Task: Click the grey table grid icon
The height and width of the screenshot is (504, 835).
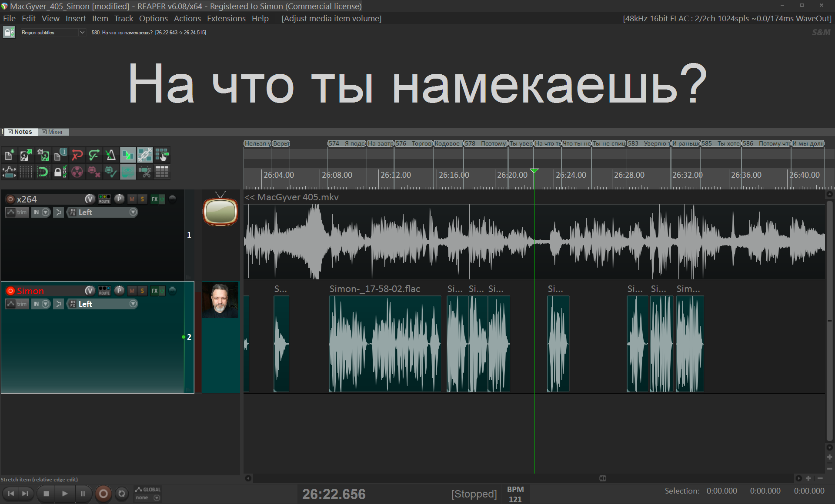Action: point(162,172)
